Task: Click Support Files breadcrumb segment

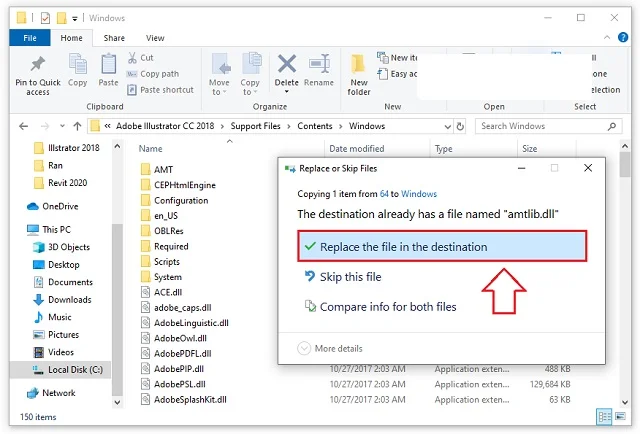Action: point(256,126)
